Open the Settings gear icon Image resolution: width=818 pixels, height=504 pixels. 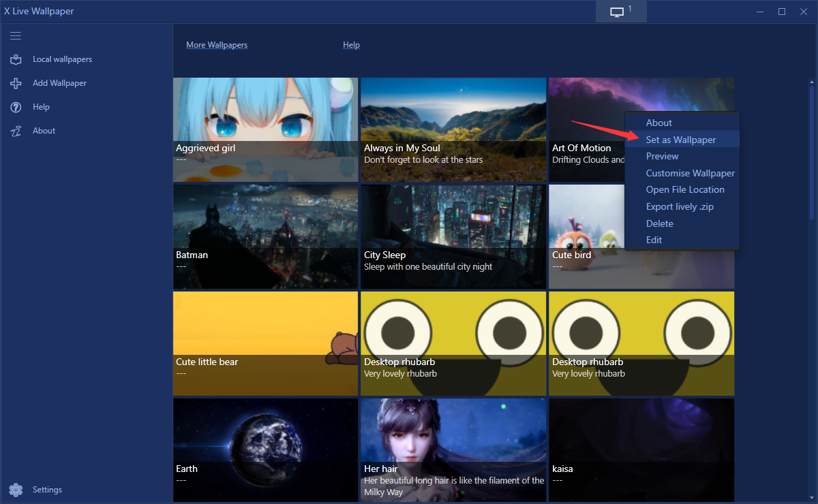(16, 490)
